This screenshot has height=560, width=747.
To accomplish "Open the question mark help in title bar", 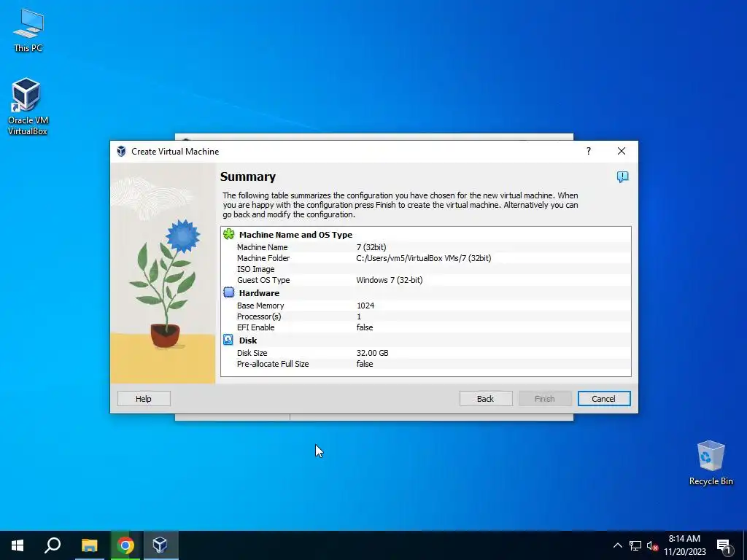I will [x=589, y=151].
